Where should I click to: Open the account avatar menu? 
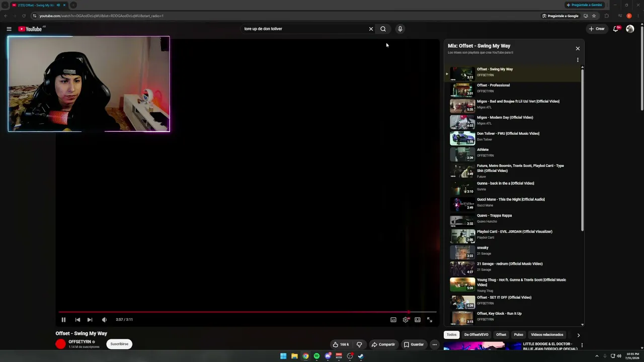pyautogui.click(x=630, y=29)
